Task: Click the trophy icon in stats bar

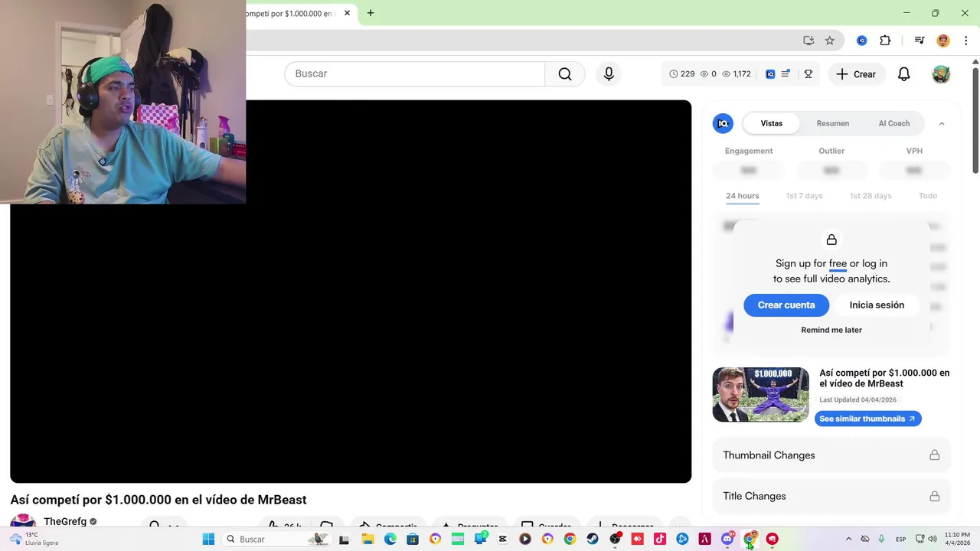Action: pos(808,74)
